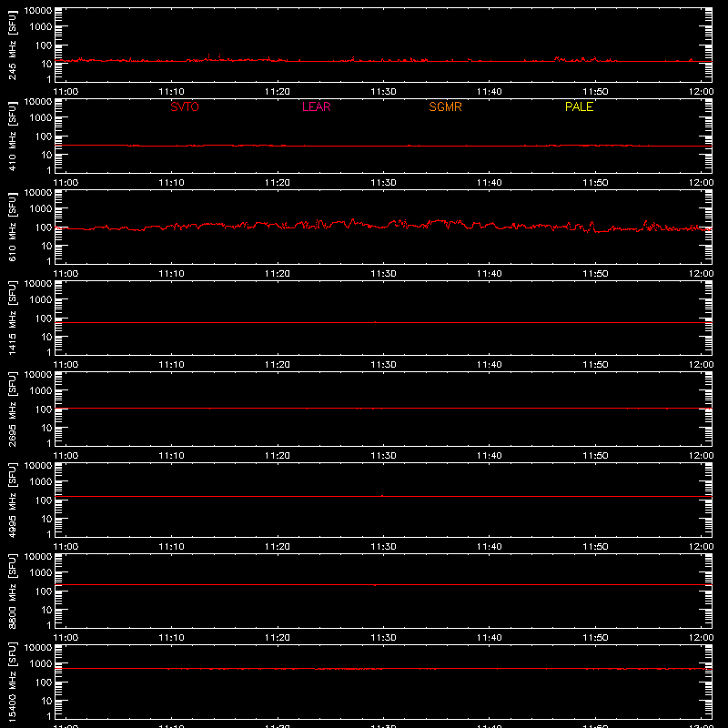Click 11:20 label below the 610 MHz plot
This screenshot has height=728, width=728.
[x=278, y=274]
